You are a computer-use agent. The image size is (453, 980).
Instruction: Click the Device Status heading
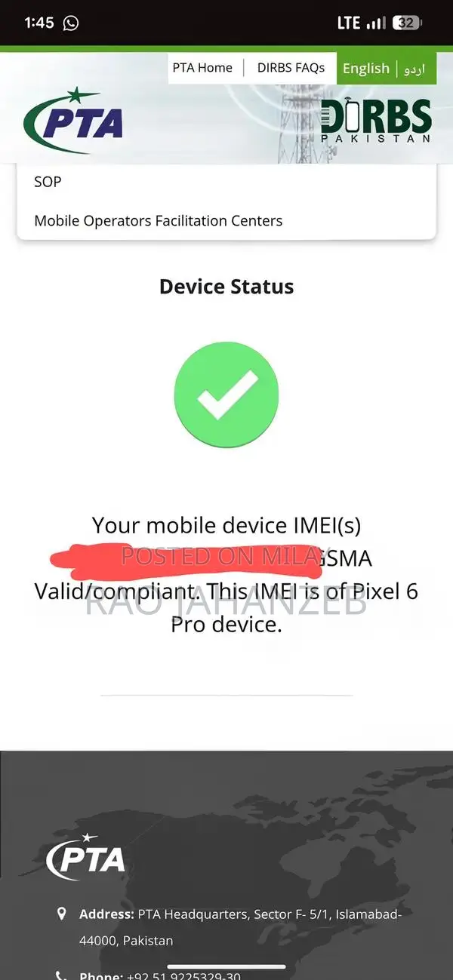(226, 287)
